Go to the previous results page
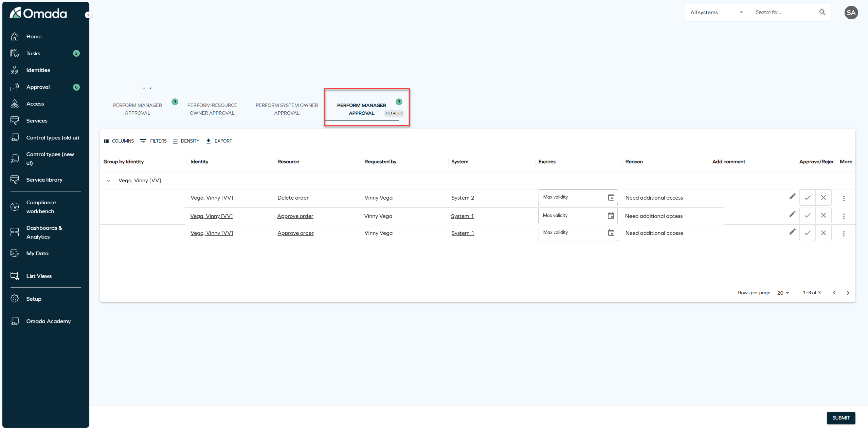This screenshot has width=868, height=428. click(x=834, y=293)
